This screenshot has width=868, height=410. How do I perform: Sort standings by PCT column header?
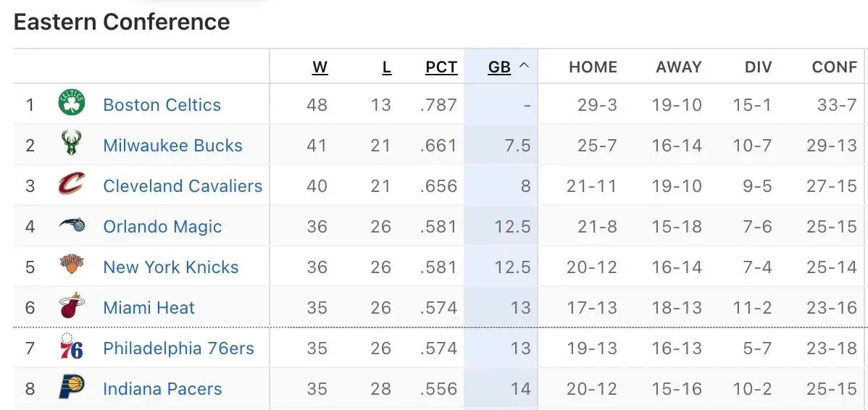(x=441, y=67)
